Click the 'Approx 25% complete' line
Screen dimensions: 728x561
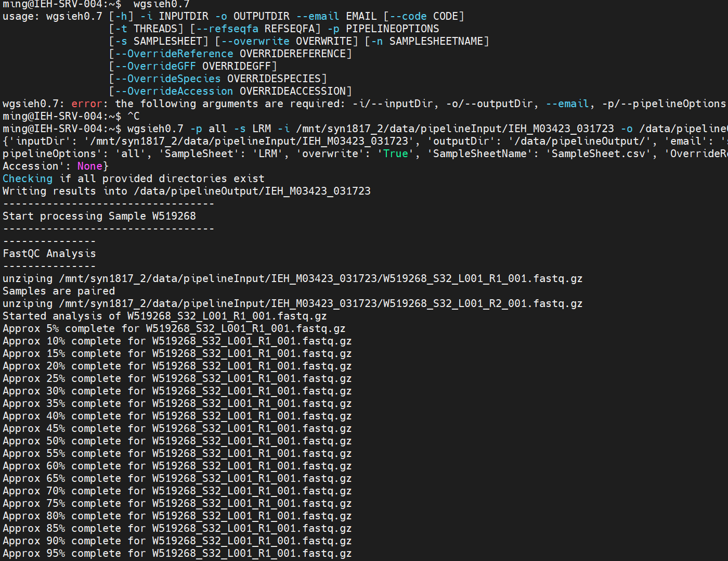(x=177, y=378)
